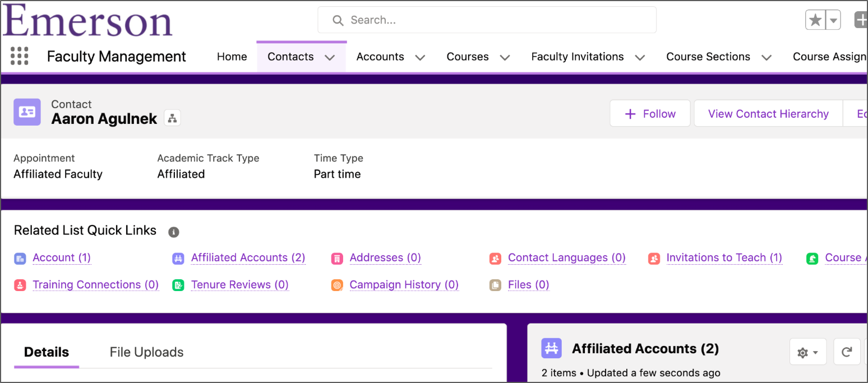Open the Files (0) link
The height and width of the screenshot is (383, 868).
click(x=529, y=284)
